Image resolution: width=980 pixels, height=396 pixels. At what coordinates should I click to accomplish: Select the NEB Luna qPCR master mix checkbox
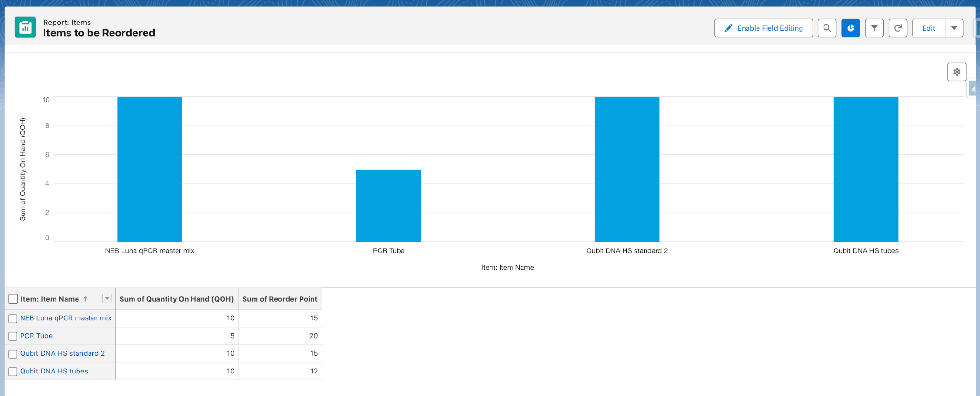[13, 318]
